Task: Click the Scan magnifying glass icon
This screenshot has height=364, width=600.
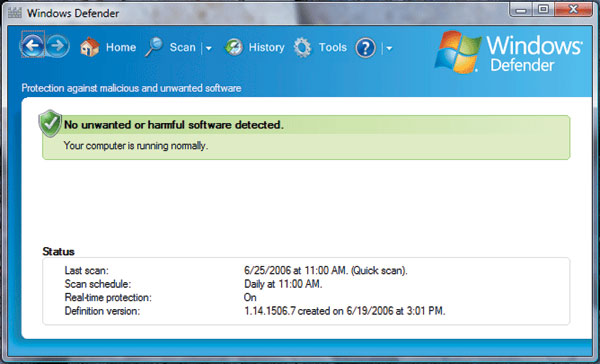Action: (154, 47)
